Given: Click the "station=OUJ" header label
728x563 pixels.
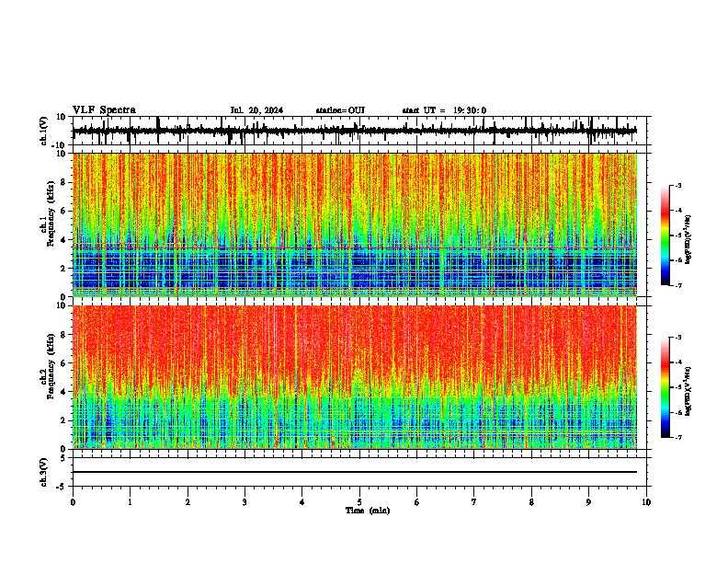Looking at the screenshot, I should (x=340, y=110).
